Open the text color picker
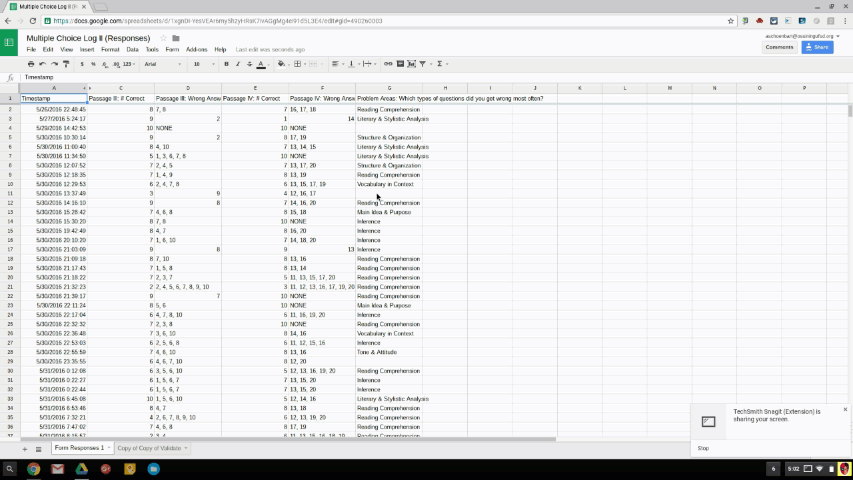This screenshot has width=853, height=480. (261, 64)
